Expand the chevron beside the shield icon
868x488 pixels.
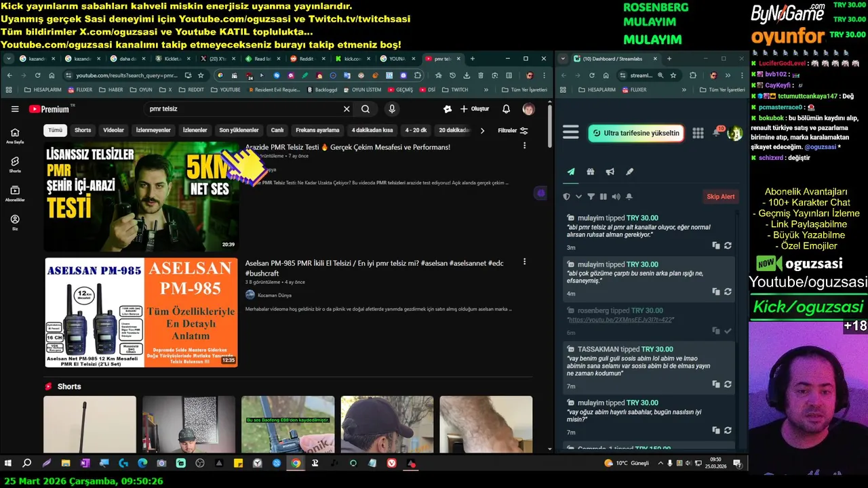pyautogui.click(x=578, y=197)
